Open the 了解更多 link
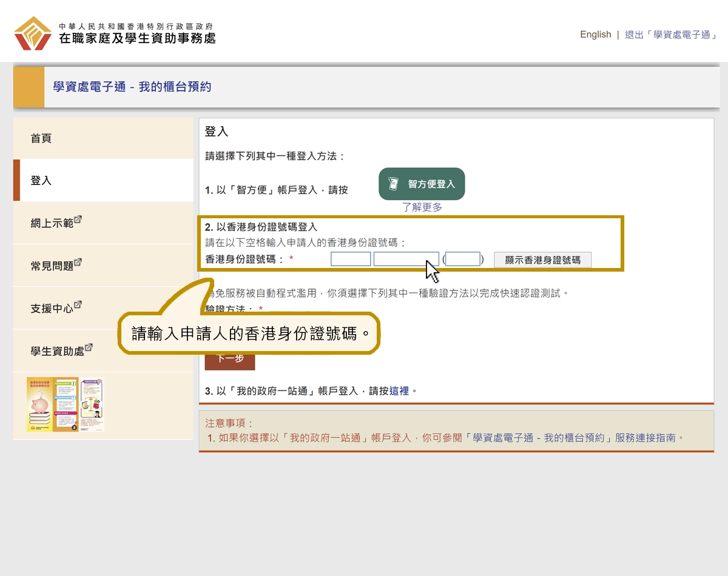The height and width of the screenshot is (576, 728). point(422,207)
